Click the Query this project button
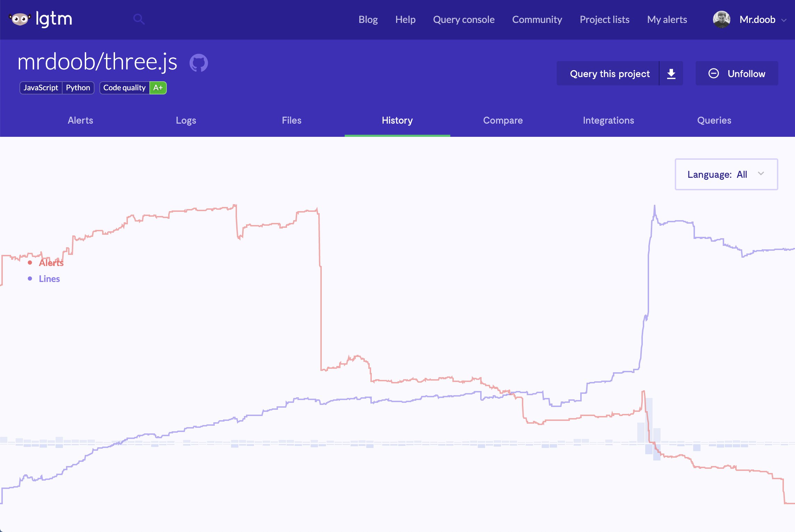Image resolution: width=795 pixels, height=532 pixels. coord(609,74)
